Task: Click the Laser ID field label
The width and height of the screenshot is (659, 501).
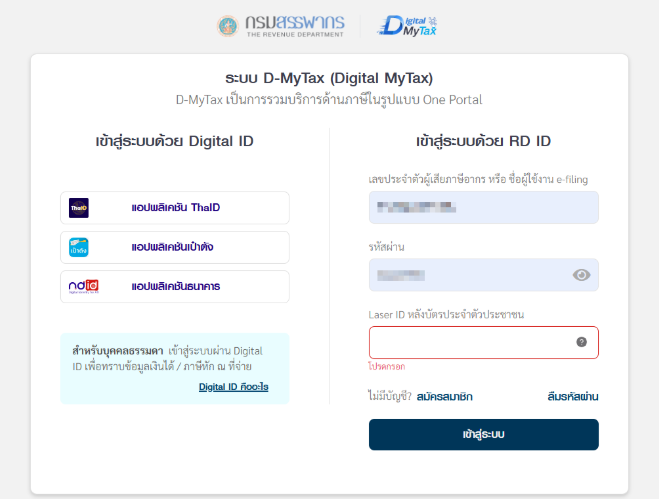Action: pyautogui.click(x=446, y=314)
